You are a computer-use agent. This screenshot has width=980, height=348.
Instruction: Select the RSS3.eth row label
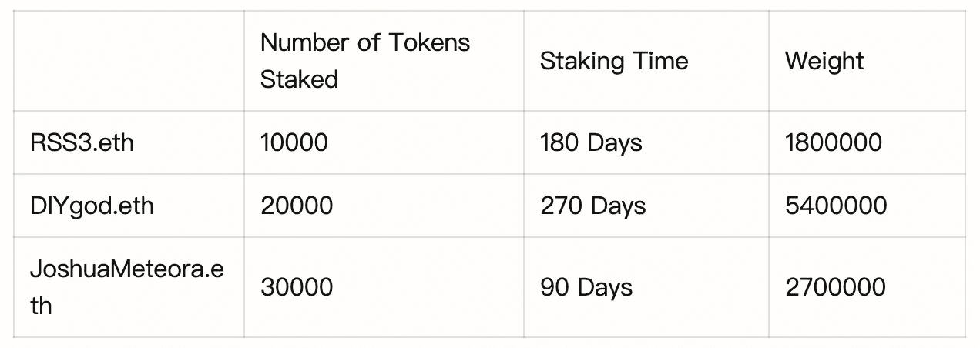point(82,142)
